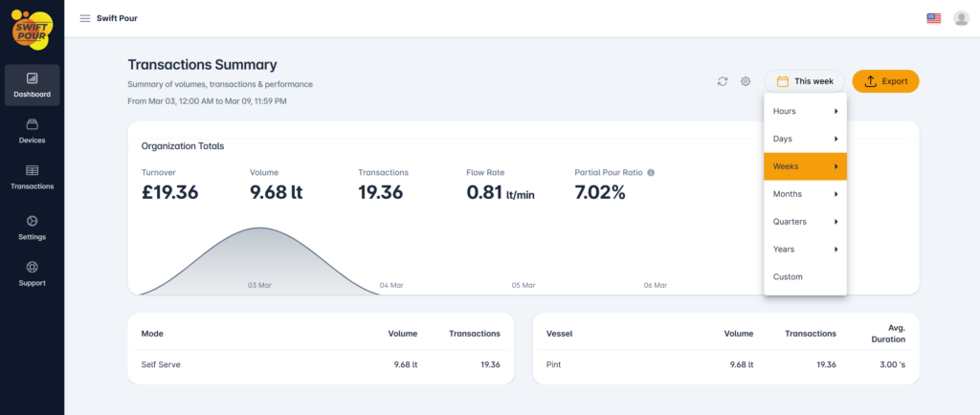Toggle the This week date range dropdown
980x415 pixels.
click(x=805, y=81)
